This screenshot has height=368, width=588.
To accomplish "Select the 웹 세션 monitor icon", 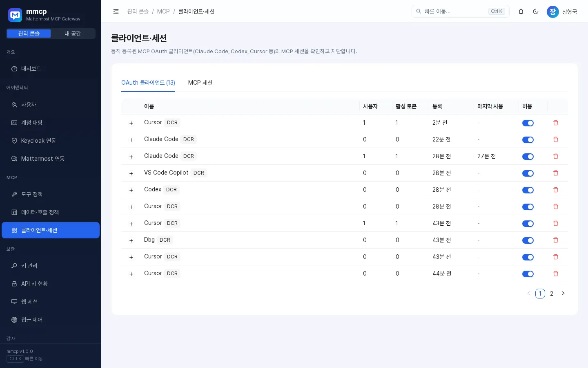I will click(14, 302).
